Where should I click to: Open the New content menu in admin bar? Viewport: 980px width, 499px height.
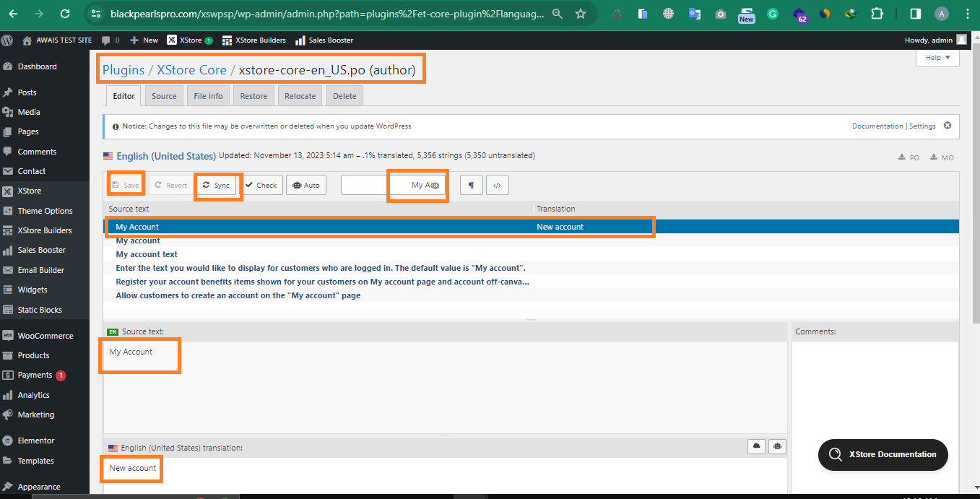pos(144,40)
